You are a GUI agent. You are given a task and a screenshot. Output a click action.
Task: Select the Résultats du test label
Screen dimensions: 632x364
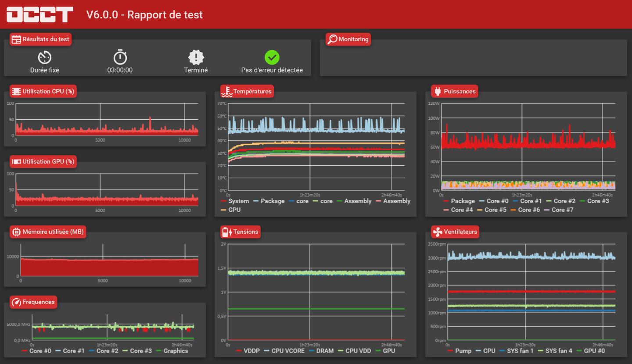[x=46, y=39]
